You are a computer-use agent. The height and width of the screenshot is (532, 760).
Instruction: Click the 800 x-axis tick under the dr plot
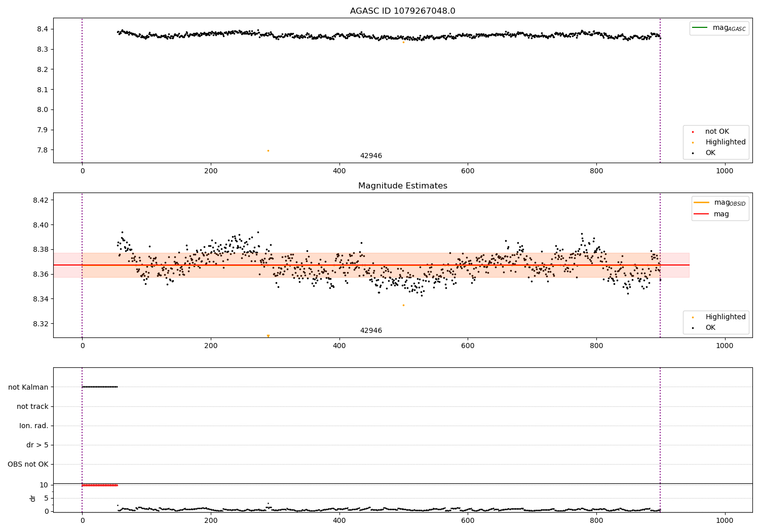pos(596,521)
